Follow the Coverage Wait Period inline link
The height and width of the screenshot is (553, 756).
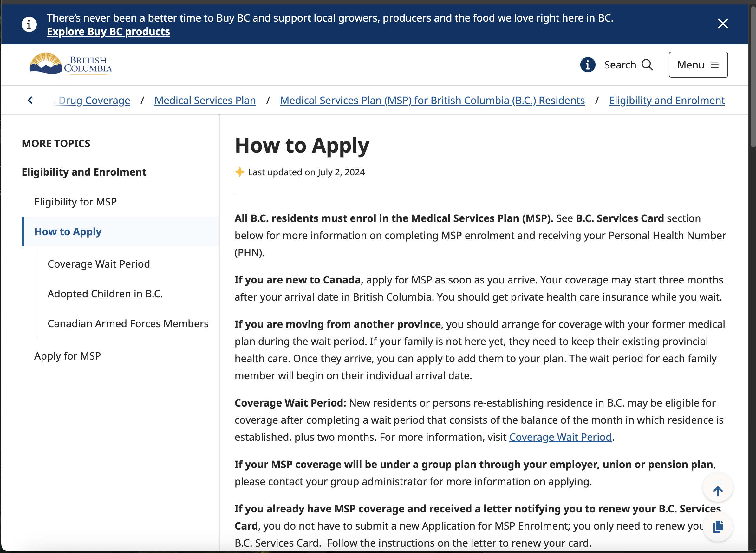click(x=560, y=437)
